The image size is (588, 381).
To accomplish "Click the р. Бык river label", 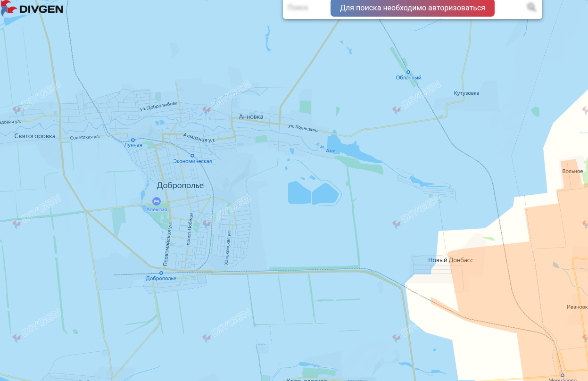I will [328, 149].
